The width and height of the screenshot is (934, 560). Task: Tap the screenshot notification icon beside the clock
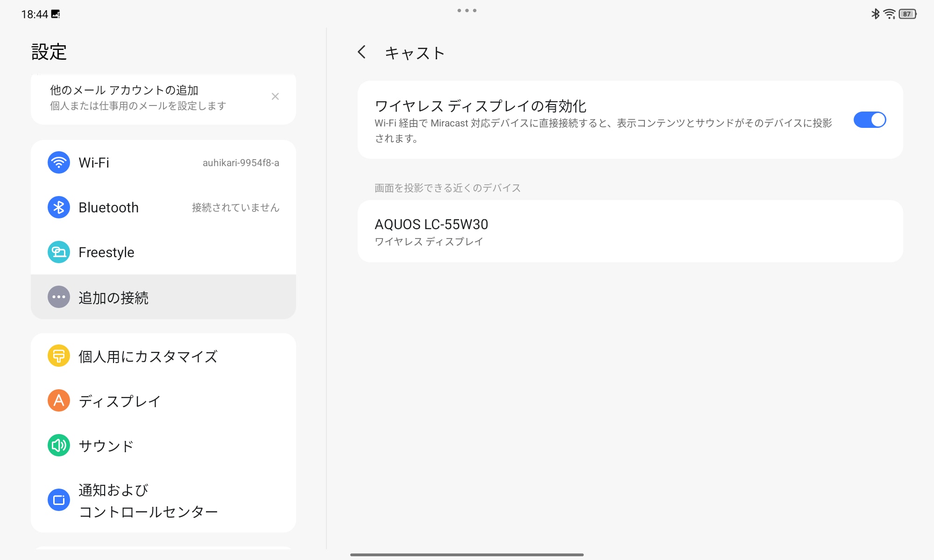(56, 14)
